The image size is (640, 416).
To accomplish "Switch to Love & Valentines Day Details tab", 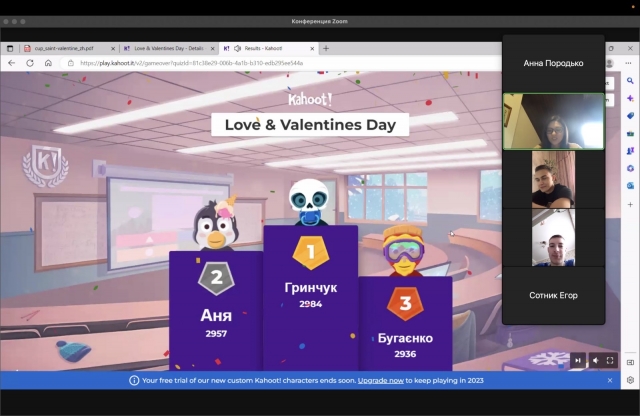I will [169, 48].
